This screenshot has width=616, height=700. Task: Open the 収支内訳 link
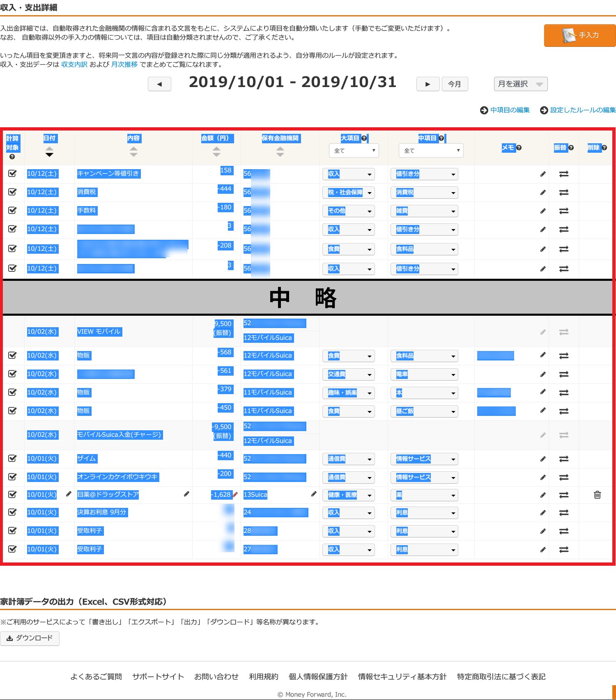(74, 64)
